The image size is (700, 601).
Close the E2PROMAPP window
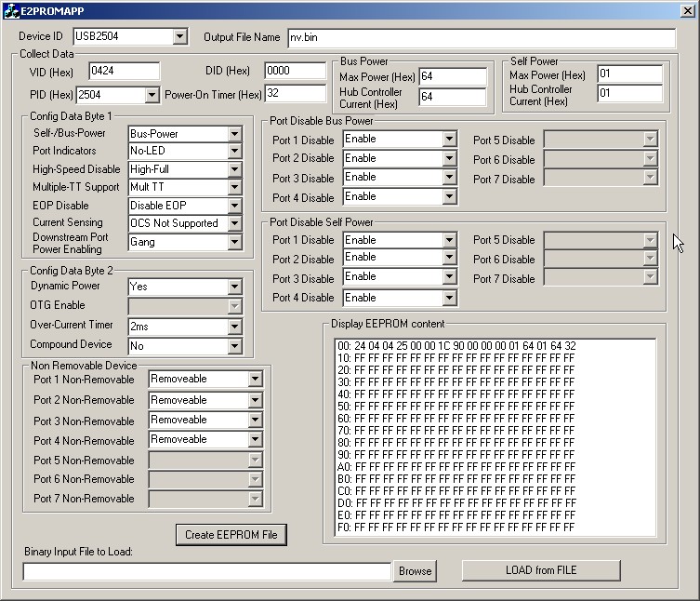point(687,11)
